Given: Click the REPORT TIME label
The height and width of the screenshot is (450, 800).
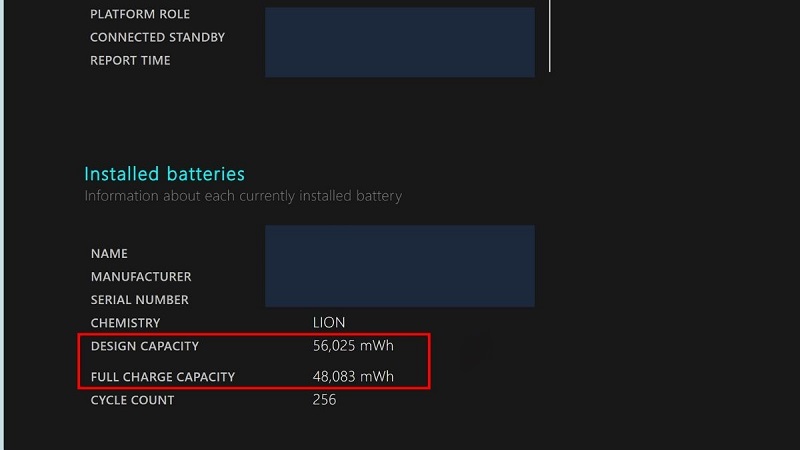Looking at the screenshot, I should (130, 60).
